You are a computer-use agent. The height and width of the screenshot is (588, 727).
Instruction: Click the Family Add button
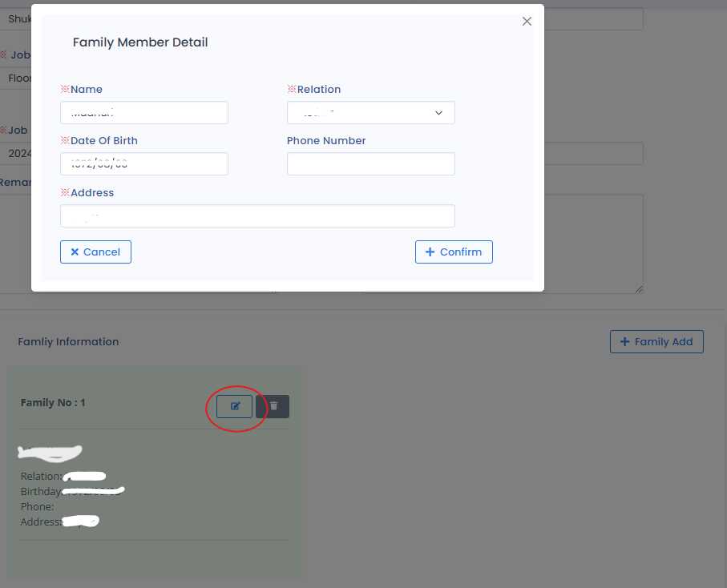[x=656, y=341]
